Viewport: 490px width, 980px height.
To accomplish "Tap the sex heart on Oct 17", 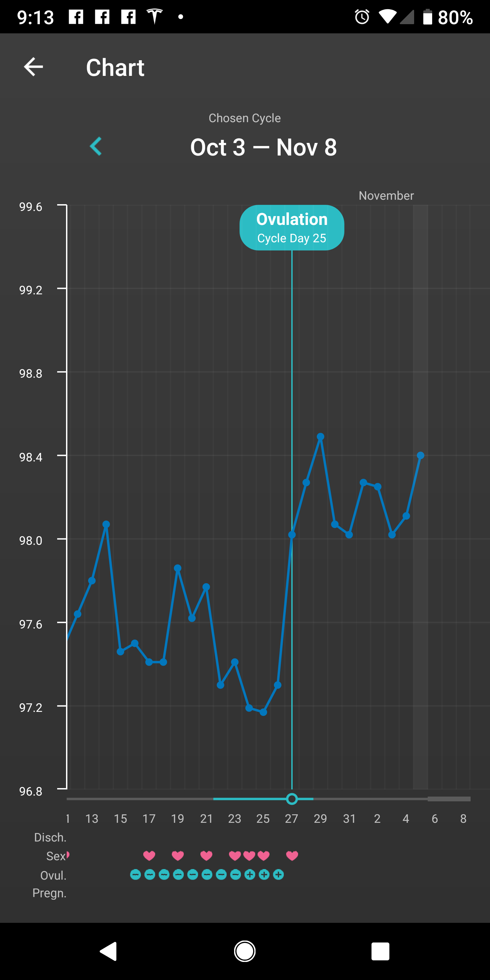I will (x=149, y=855).
